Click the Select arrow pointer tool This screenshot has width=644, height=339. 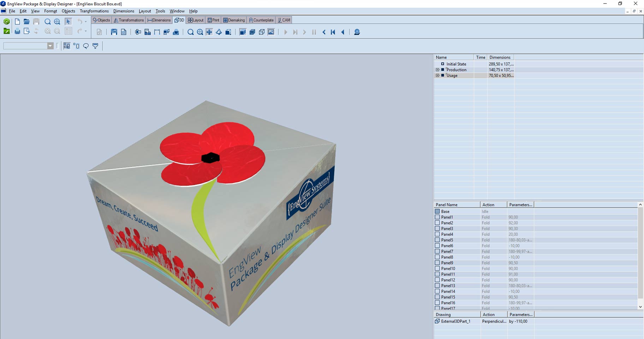[68, 22]
